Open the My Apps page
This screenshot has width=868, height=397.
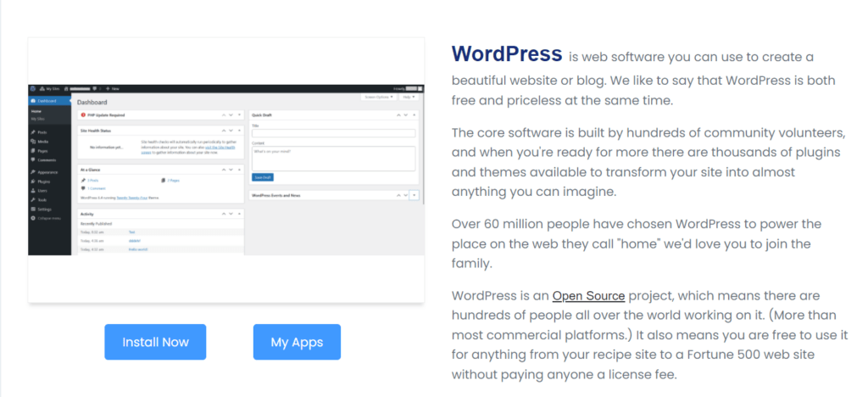click(x=297, y=342)
